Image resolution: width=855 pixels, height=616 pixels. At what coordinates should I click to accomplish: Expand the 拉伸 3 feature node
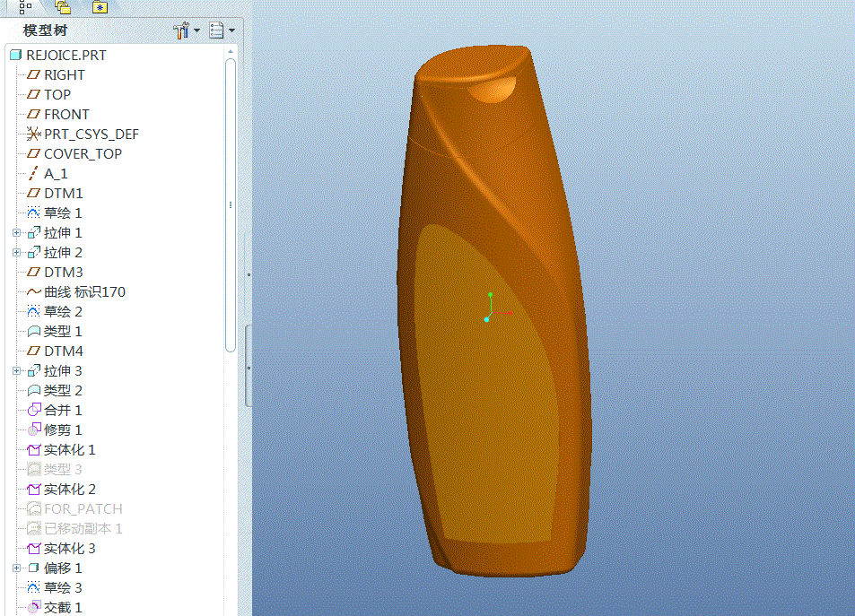tap(16, 370)
